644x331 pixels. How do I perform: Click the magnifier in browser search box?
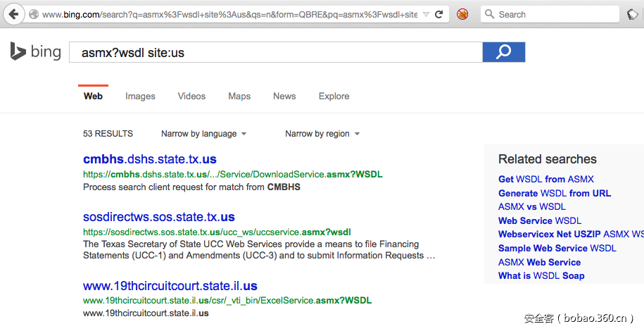pyautogui.click(x=489, y=14)
